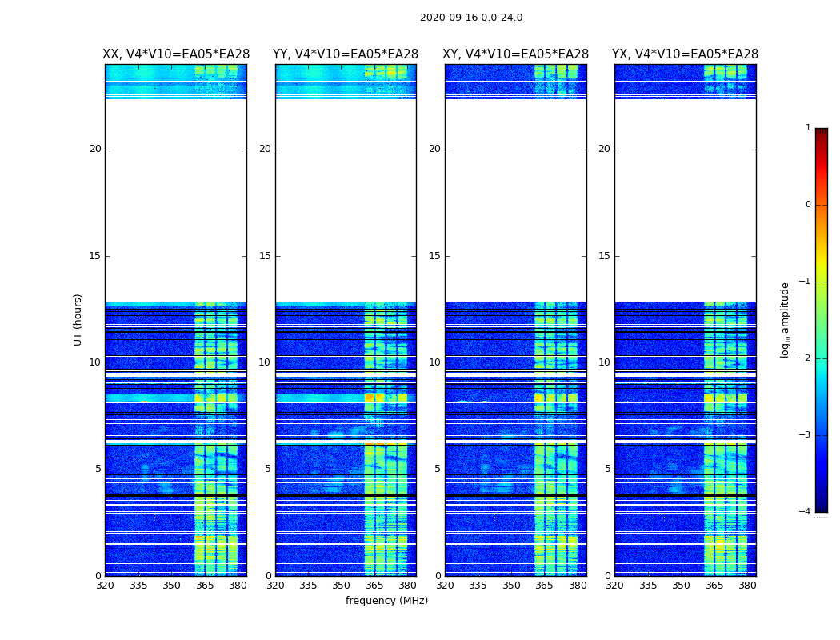Click the 350 MHz tick label under XX panel

tap(171, 586)
